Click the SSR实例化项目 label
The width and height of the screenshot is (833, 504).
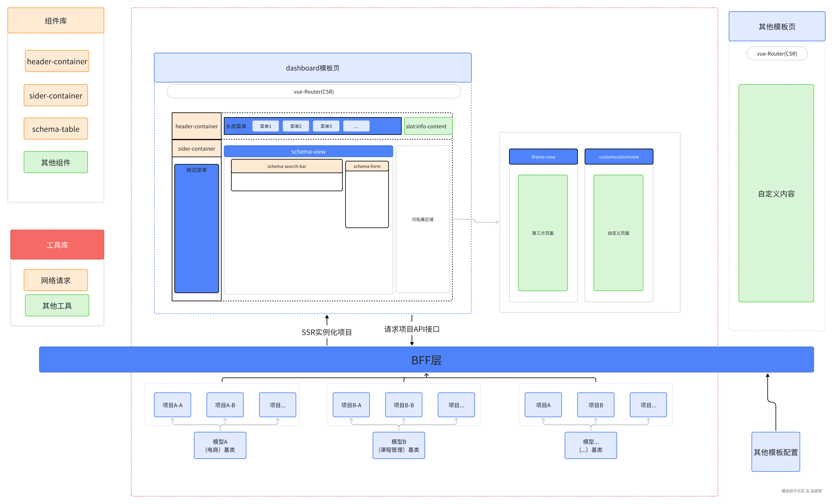[x=327, y=332]
